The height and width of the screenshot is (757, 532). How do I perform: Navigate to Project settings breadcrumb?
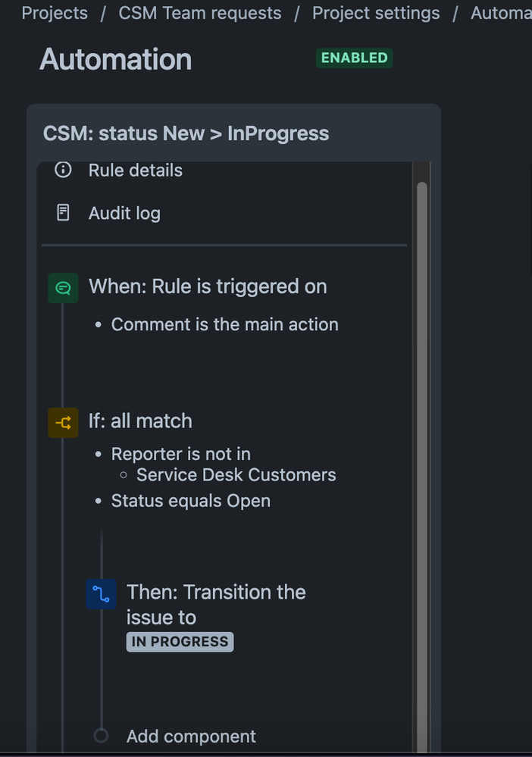click(376, 13)
